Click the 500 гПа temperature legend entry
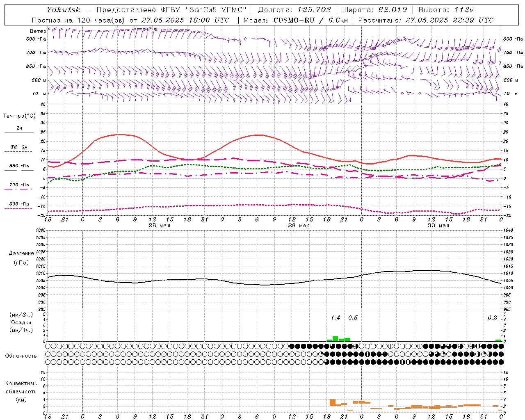The height and width of the screenshot is (420, 525). [x=19, y=204]
